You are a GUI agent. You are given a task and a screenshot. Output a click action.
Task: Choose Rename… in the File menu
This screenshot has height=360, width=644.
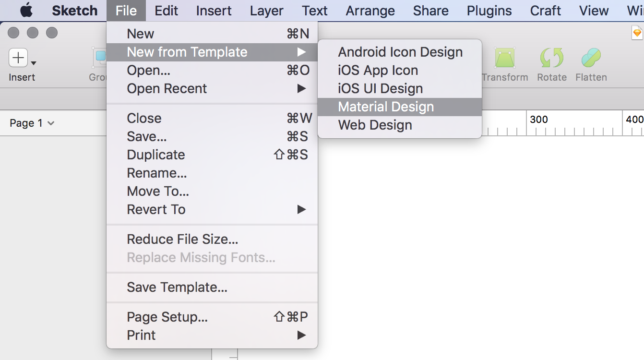pos(212,173)
